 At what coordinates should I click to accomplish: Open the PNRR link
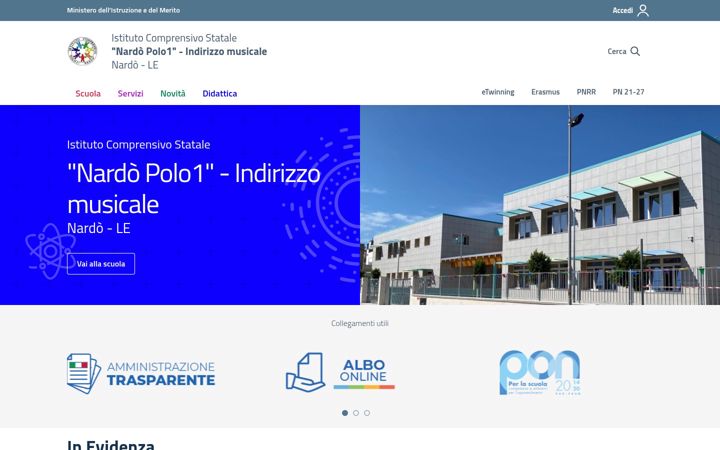(x=586, y=92)
